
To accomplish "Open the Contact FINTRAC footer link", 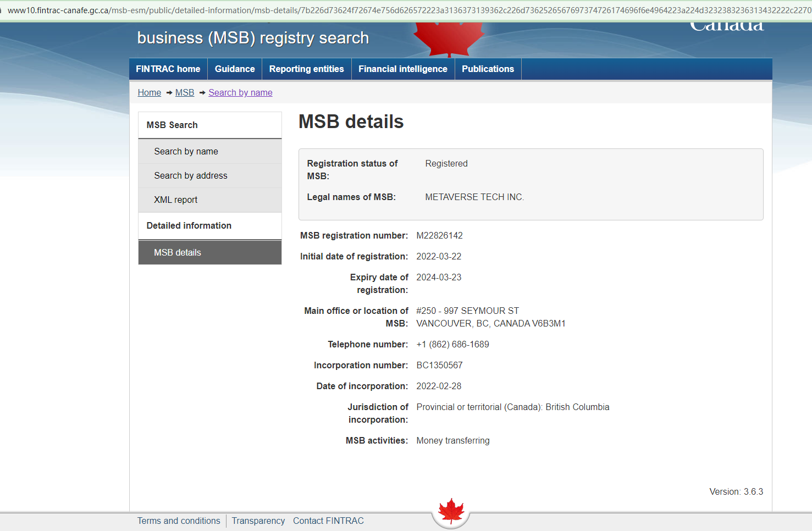I will pos(328,521).
